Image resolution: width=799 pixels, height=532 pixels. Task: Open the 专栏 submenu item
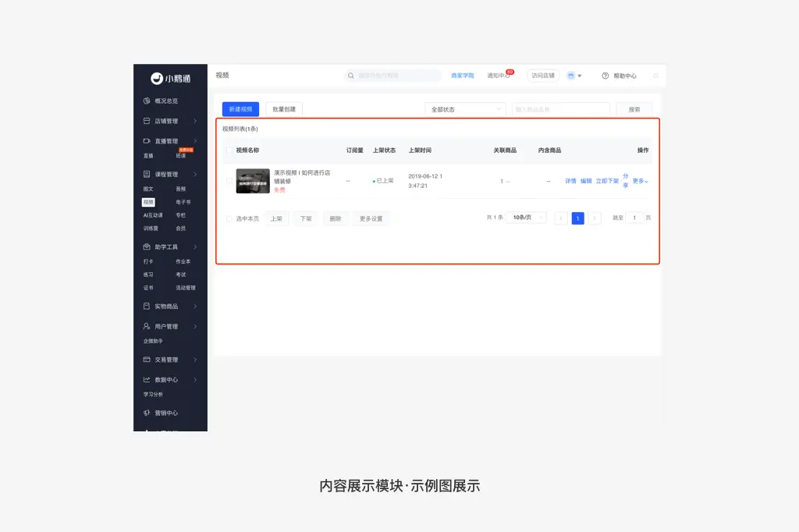(x=181, y=215)
